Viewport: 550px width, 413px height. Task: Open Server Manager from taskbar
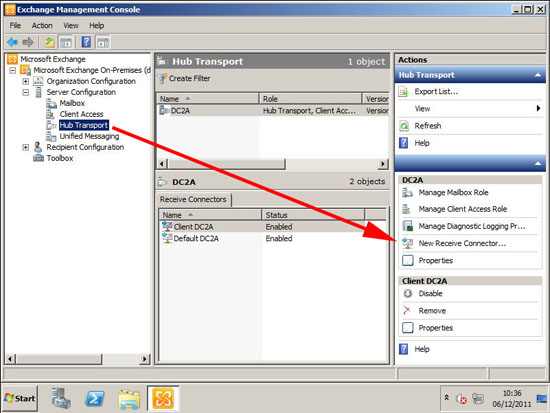pyautogui.click(x=61, y=398)
